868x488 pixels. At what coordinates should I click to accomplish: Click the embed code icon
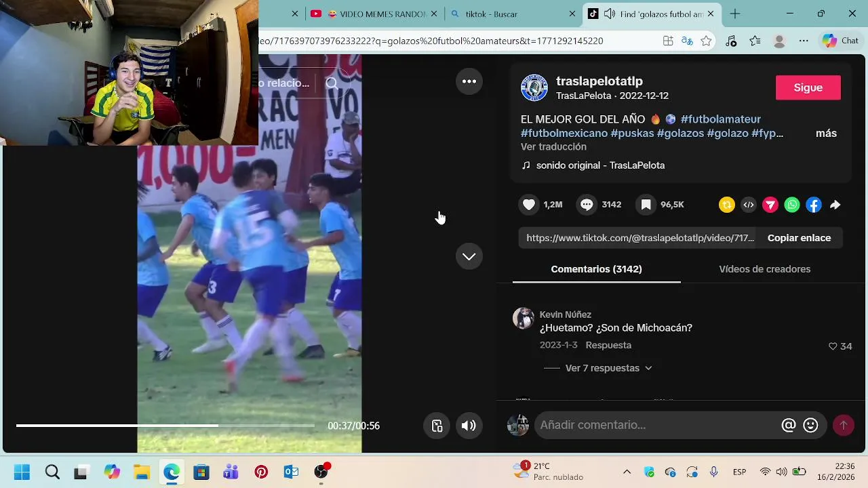pos(749,205)
